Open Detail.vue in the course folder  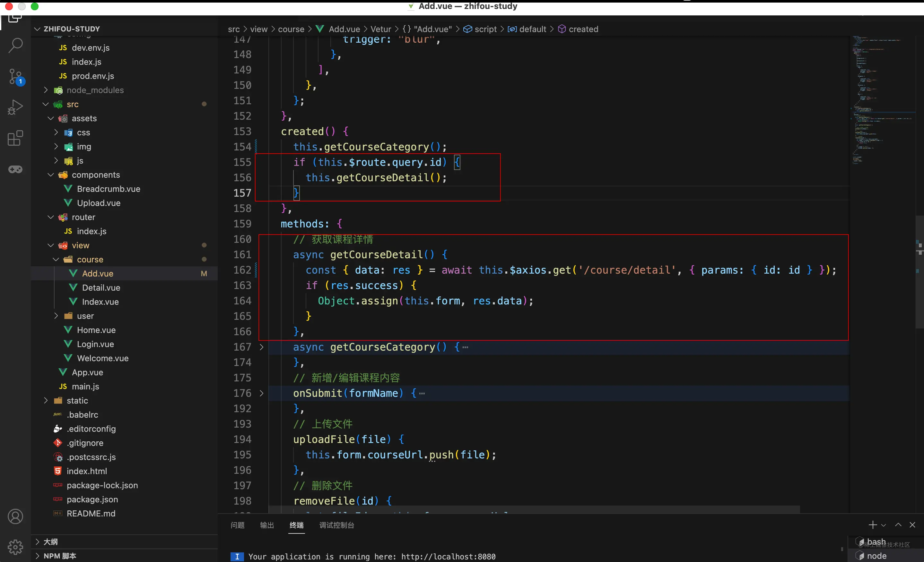pos(101,287)
